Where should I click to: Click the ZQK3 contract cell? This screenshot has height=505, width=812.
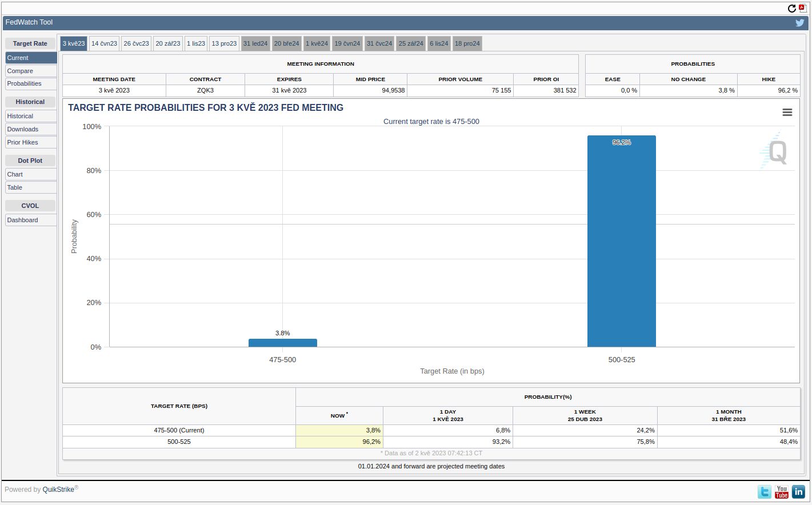205,90
